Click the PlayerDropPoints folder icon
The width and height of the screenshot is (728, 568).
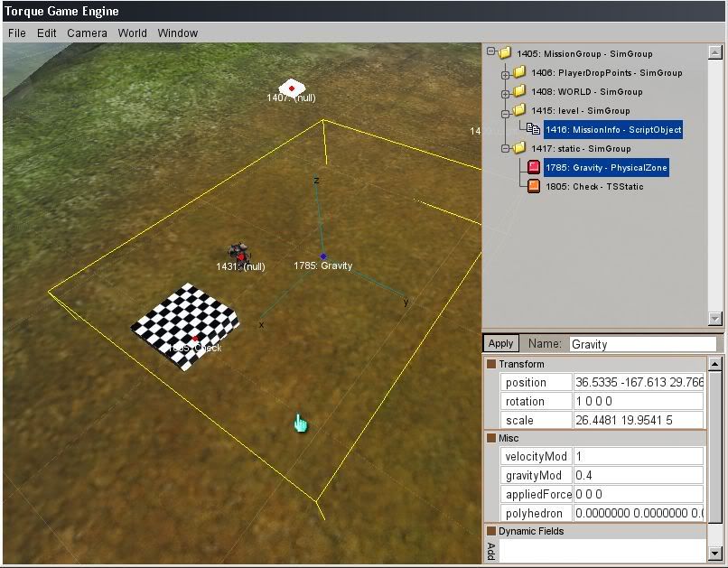[519, 72]
